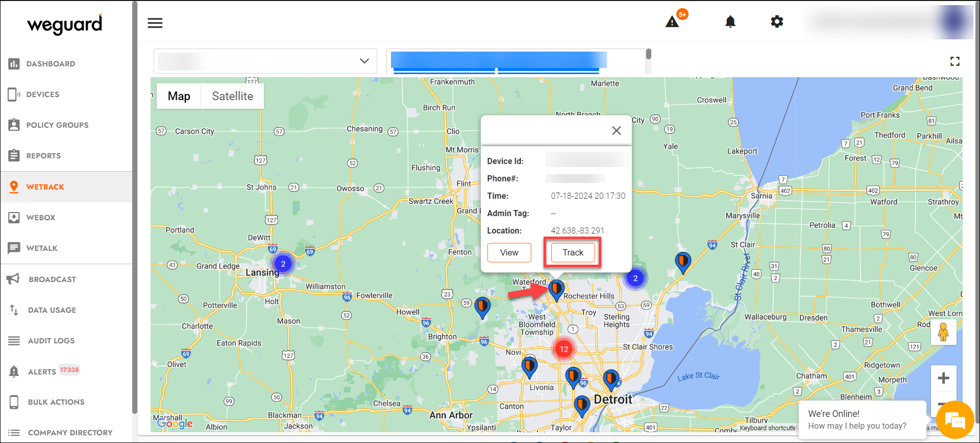The height and width of the screenshot is (443, 980).
Task: Click the Google logo on map
Action: [x=175, y=424]
